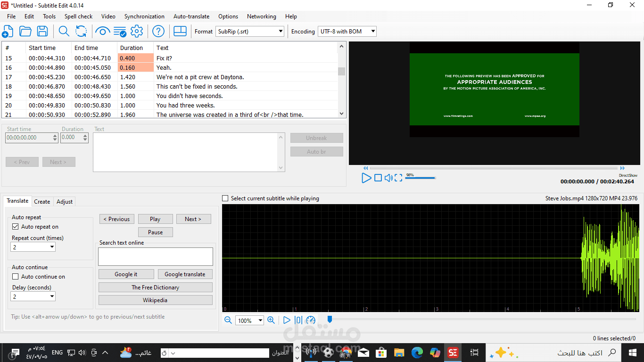644x362 pixels.
Task: Open a subtitle file with folder icon
Action: pos(25,32)
